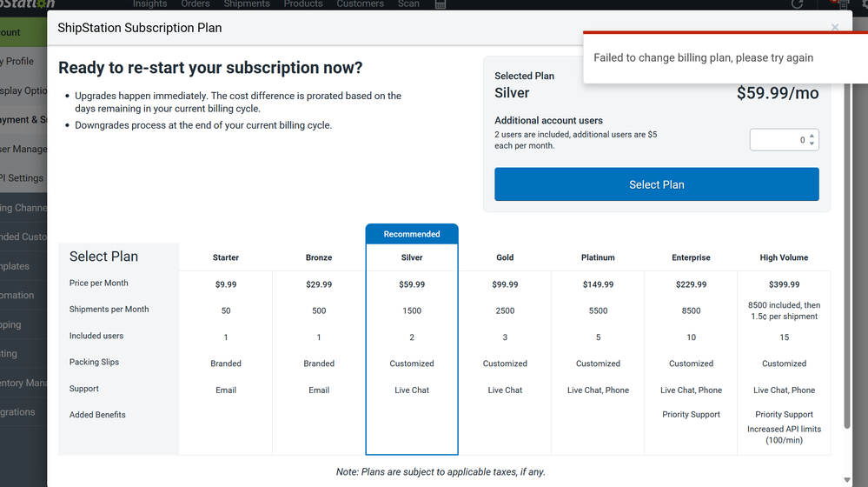Decrease additional account users with down arrow
Image resolution: width=868 pixels, height=487 pixels.
812,143
